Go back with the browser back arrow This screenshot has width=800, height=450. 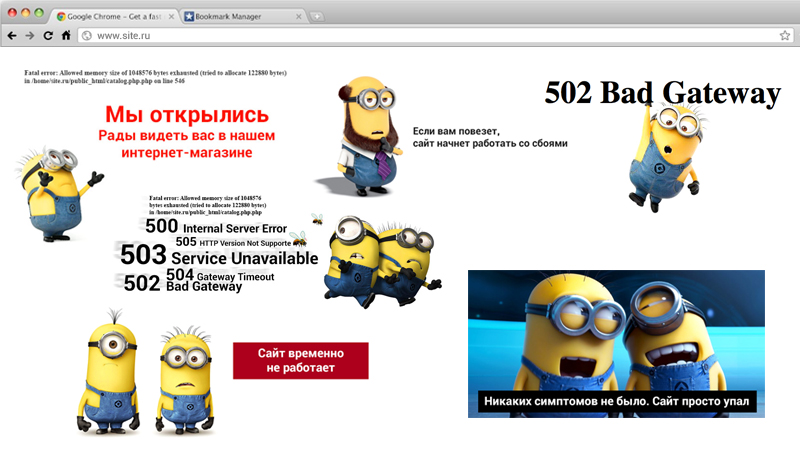pos(12,35)
